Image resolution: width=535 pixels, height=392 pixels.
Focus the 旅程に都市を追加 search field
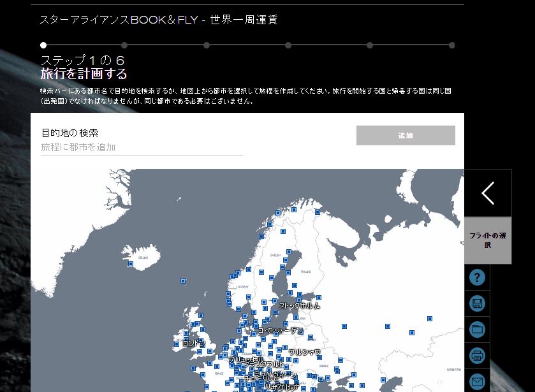coord(142,147)
